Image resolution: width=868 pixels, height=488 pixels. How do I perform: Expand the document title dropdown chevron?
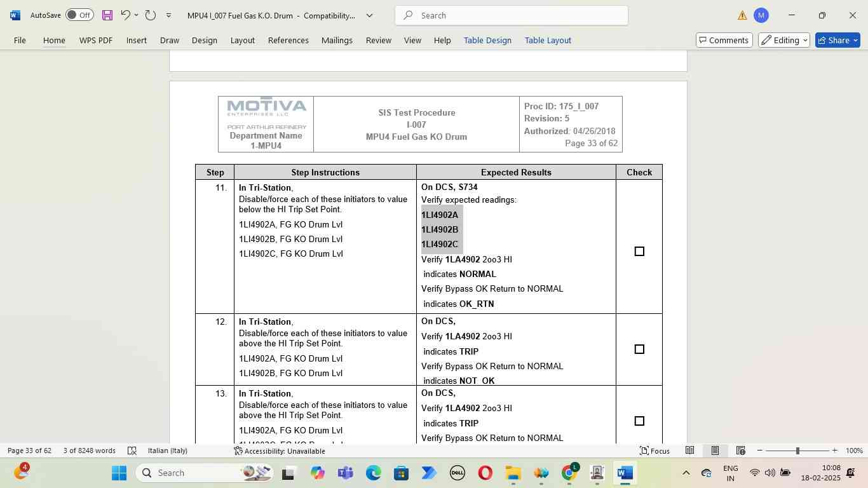369,15
